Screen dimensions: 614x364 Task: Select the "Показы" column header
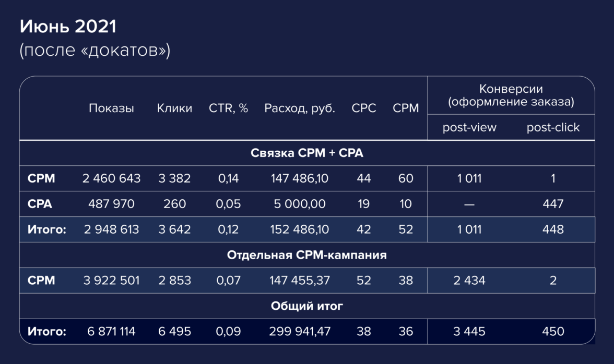point(111,108)
